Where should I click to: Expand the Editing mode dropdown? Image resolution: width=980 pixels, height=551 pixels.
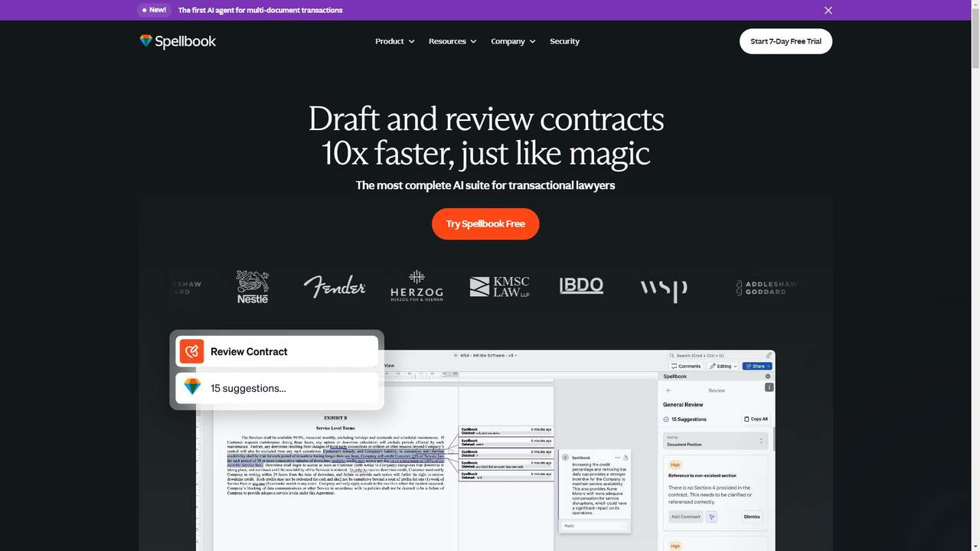coord(723,367)
